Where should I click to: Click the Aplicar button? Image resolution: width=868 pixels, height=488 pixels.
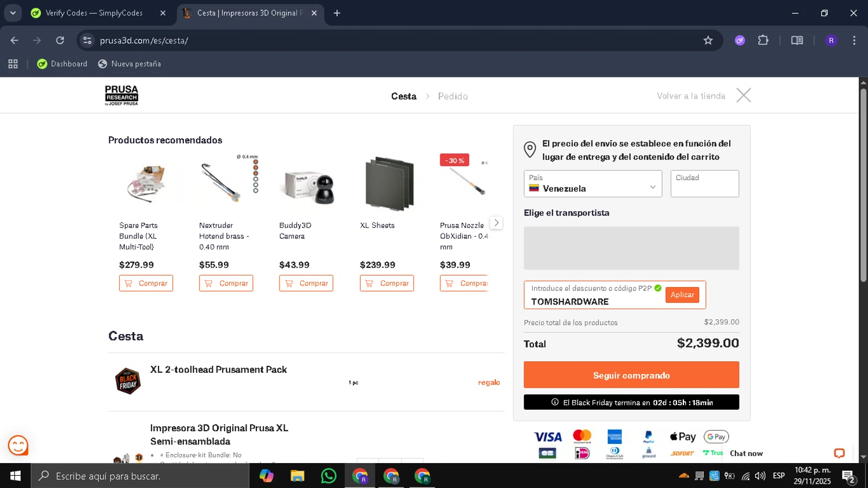pyautogui.click(x=682, y=295)
